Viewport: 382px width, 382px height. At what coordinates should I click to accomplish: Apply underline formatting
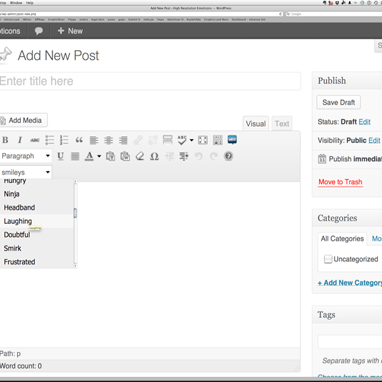pos(60,156)
